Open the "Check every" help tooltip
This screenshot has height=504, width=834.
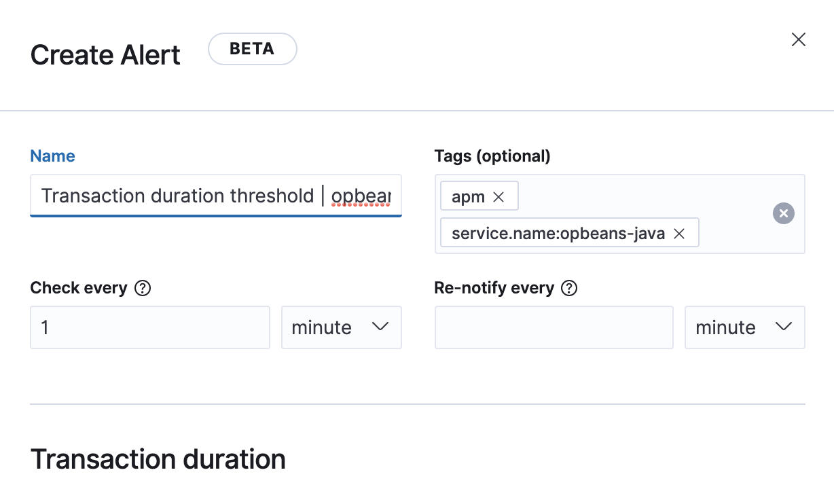click(143, 288)
